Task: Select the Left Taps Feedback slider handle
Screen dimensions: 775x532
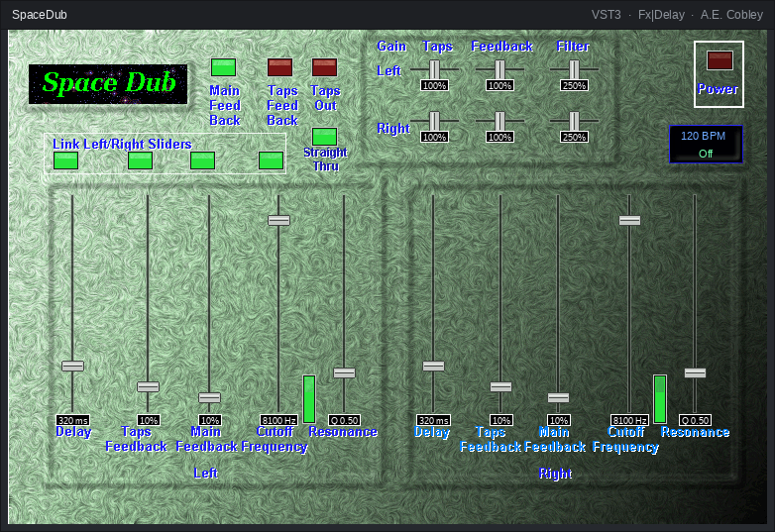Action: (148, 386)
